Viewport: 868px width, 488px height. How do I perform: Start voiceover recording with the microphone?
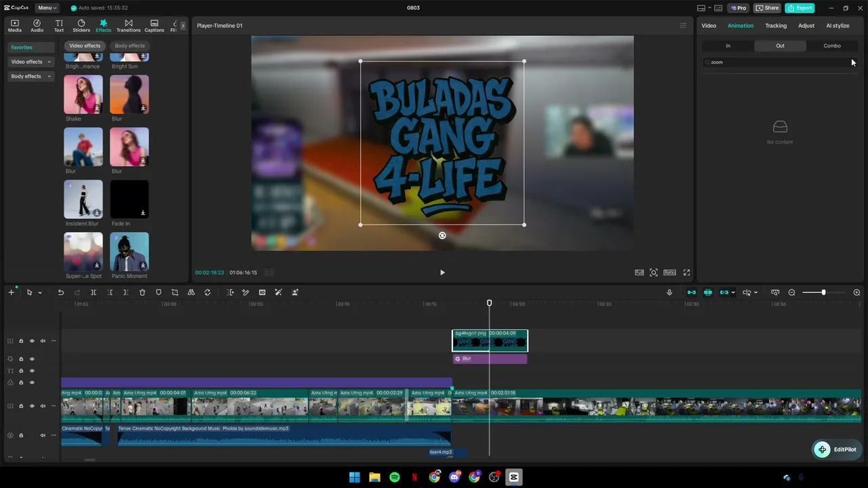tap(669, 293)
